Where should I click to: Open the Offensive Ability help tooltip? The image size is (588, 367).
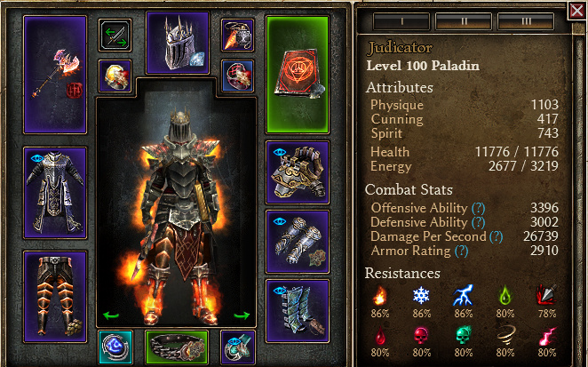coord(478,208)
